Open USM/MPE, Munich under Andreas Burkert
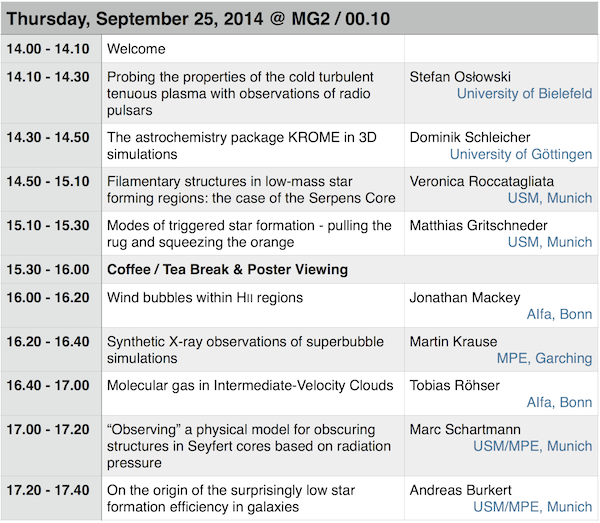 pos(533,507)
